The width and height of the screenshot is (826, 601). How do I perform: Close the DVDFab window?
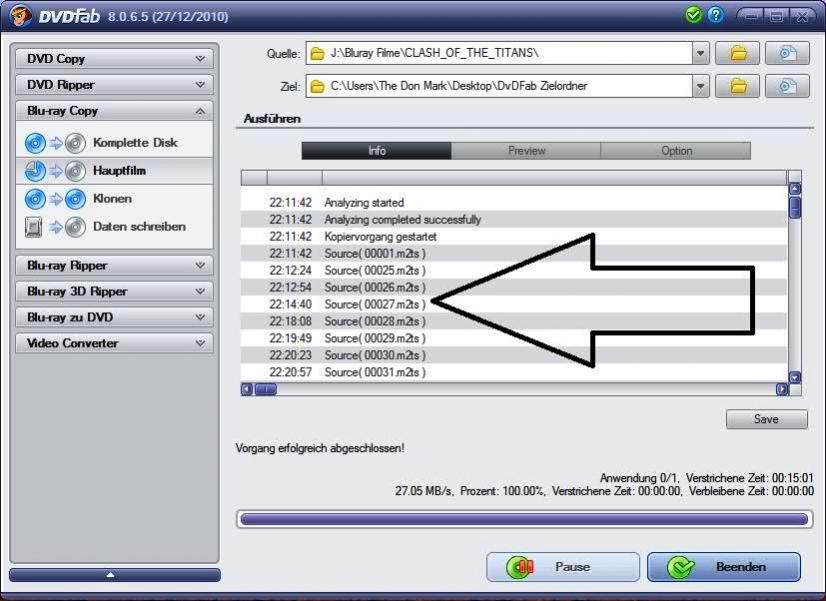802,16
